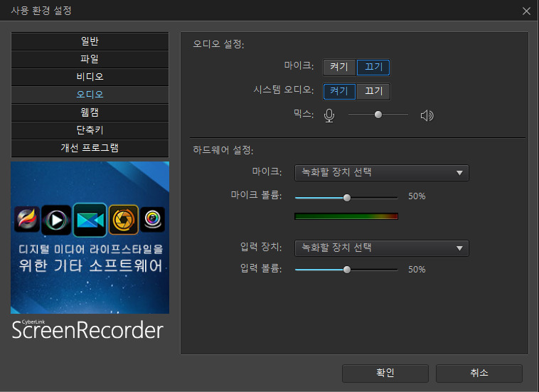Click the microphone icon beside mix slider
The image size is (539, 392).
click(x=329, y=115)
